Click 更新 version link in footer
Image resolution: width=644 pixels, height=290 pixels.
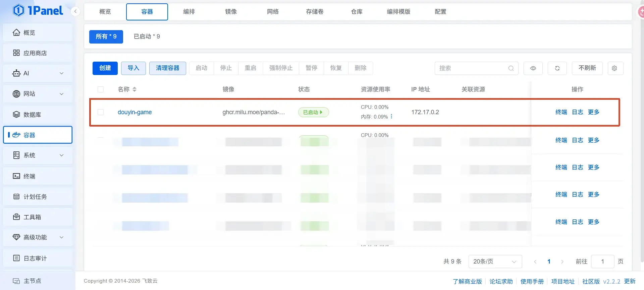point(630,282)
